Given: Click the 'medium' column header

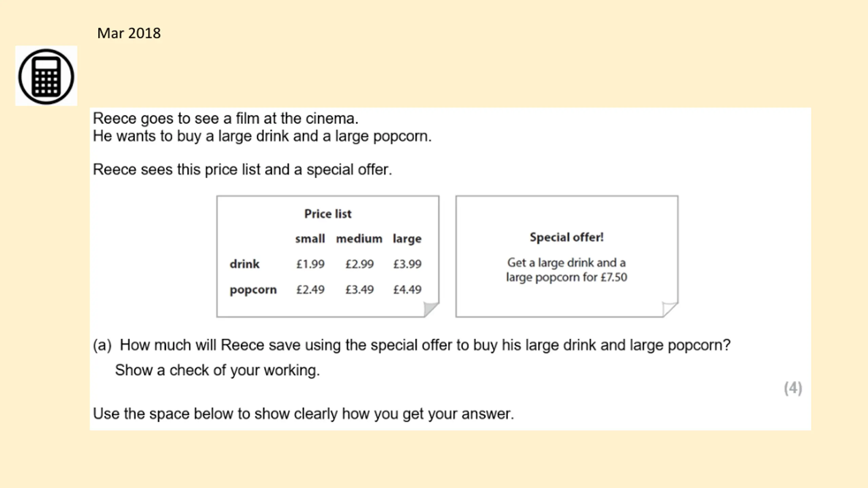Looking at the screenshot, I should [359, 239].
